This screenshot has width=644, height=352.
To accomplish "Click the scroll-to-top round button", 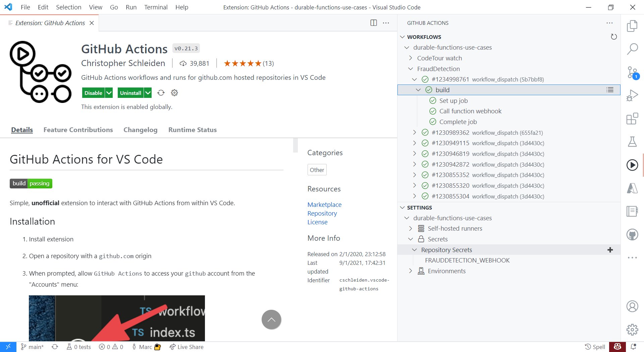I will pyautogui.click(x=271, y=319).
